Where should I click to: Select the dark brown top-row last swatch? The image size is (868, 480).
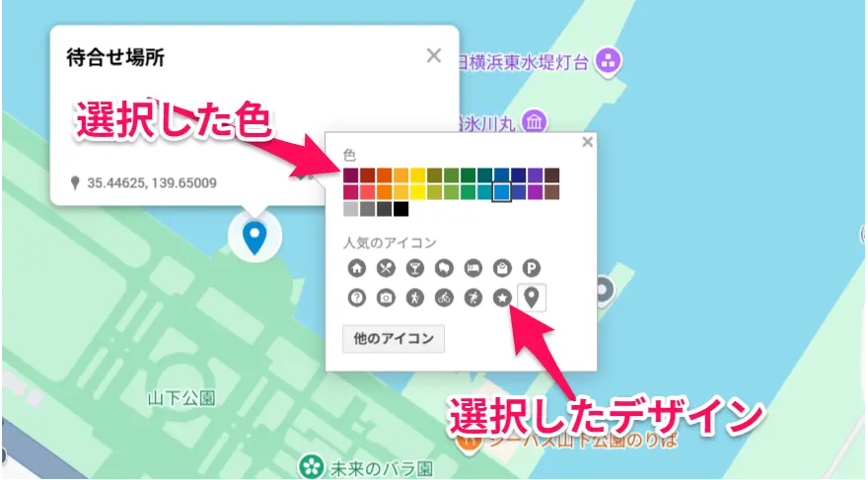(552, 175)
